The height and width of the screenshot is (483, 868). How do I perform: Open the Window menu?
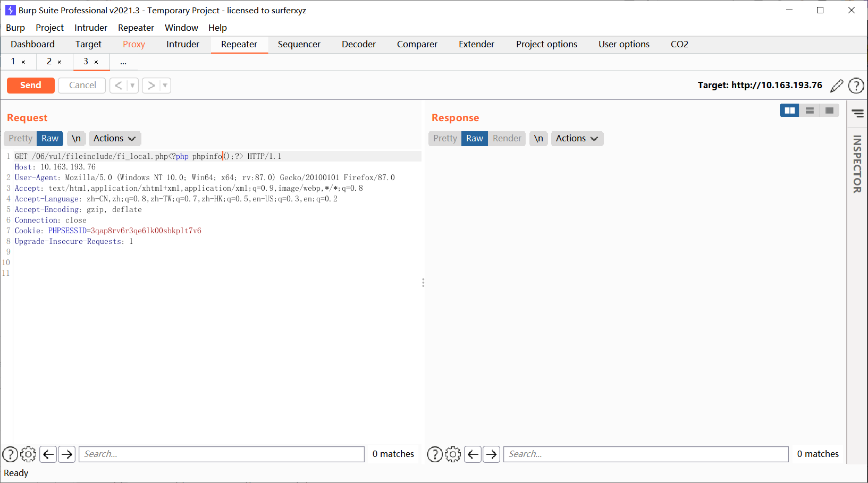pyautogui.click(x=181, y=28)
